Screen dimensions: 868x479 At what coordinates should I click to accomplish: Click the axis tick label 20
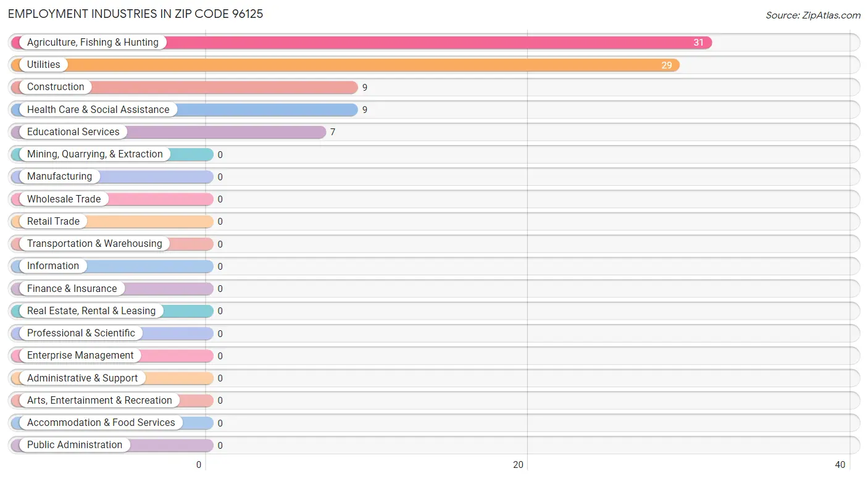(x=519, y=465)
